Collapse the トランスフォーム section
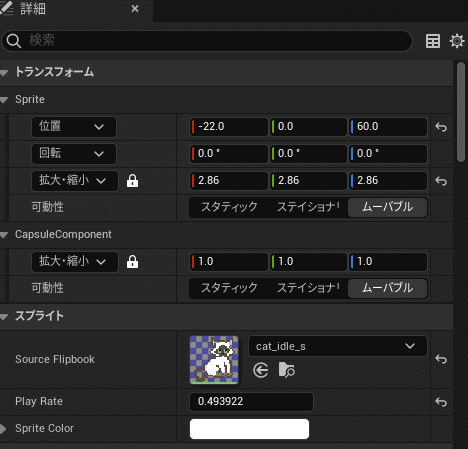The width and height of the screenshot is (468, 449). [4, 73]
